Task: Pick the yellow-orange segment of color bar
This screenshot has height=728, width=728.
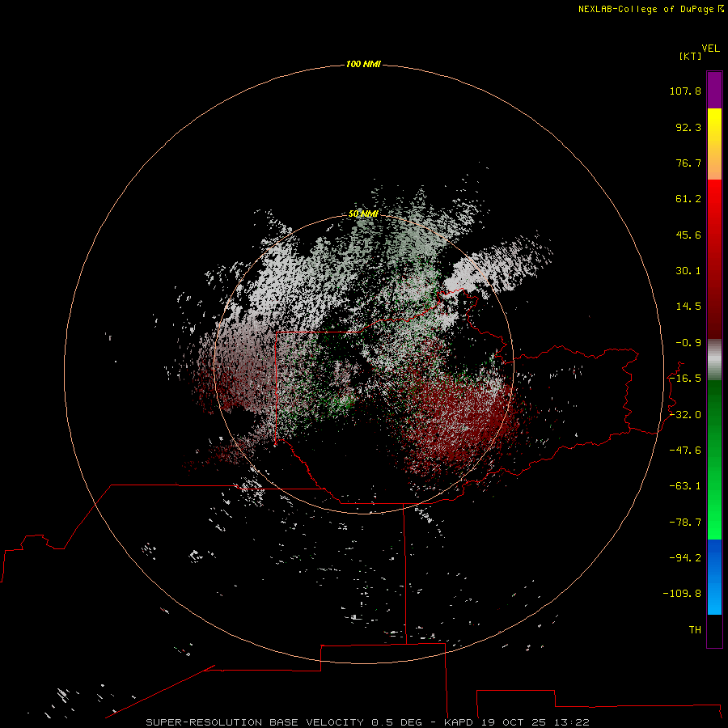Action: click(714, 144)
